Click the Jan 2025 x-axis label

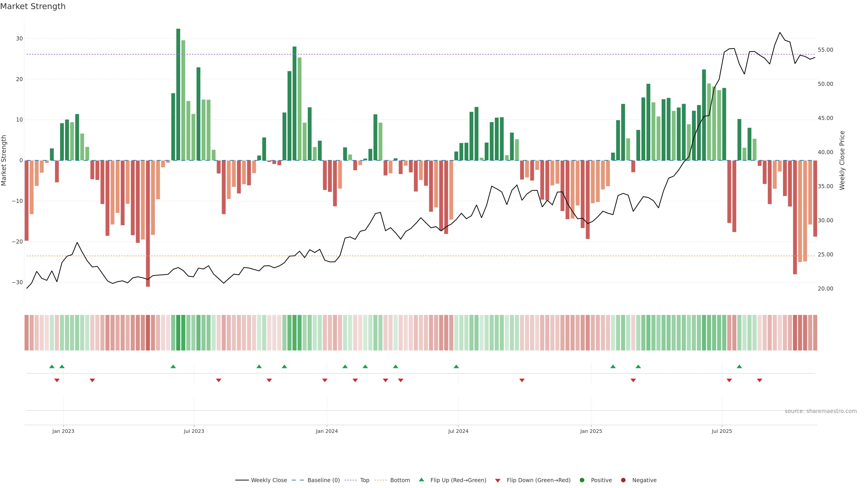(591, 431)
